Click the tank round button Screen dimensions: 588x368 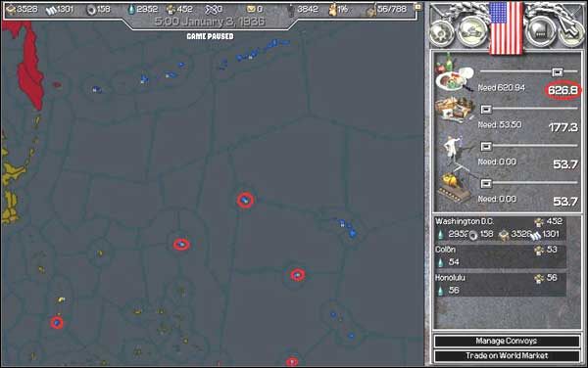[473, 33]
